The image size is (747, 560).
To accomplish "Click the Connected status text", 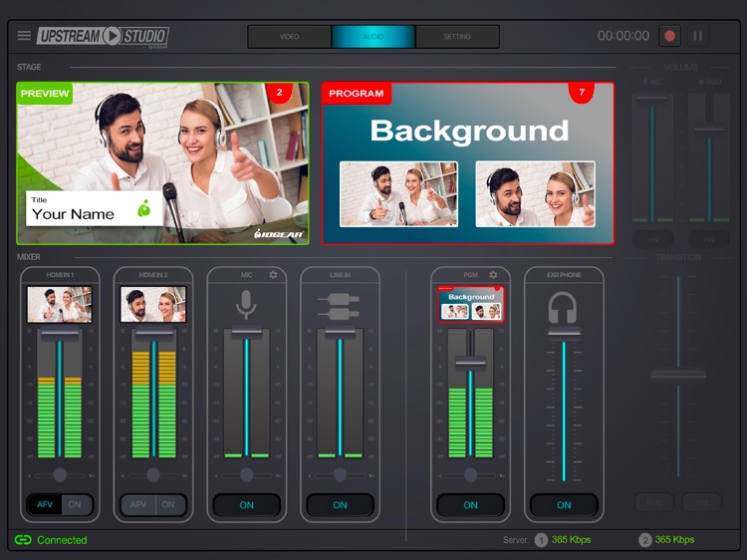I will 62,540.
